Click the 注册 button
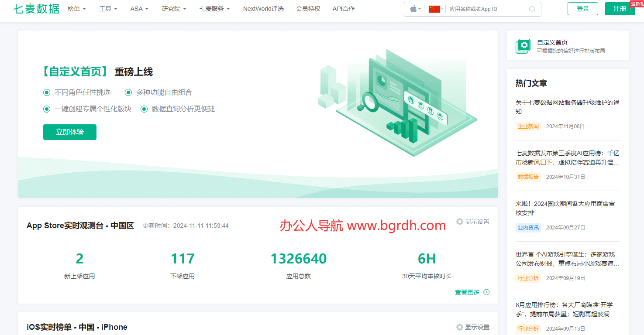 tap(620, 9)
